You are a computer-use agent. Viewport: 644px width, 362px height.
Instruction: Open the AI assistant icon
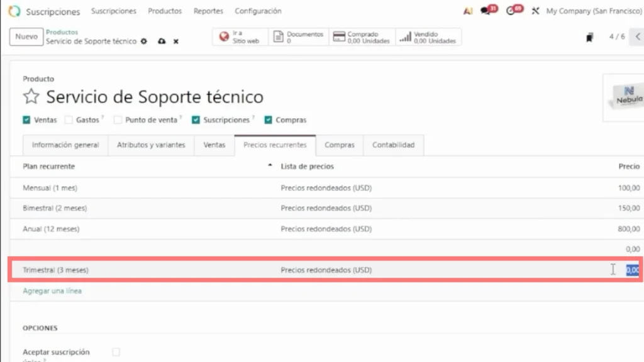point(467,11)
